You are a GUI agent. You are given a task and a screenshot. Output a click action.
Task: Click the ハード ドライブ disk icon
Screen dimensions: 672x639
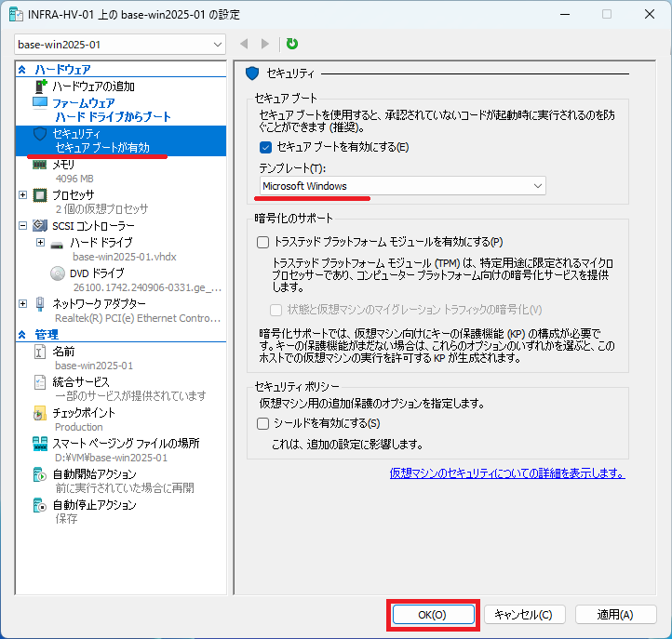(x=57, y=245)
